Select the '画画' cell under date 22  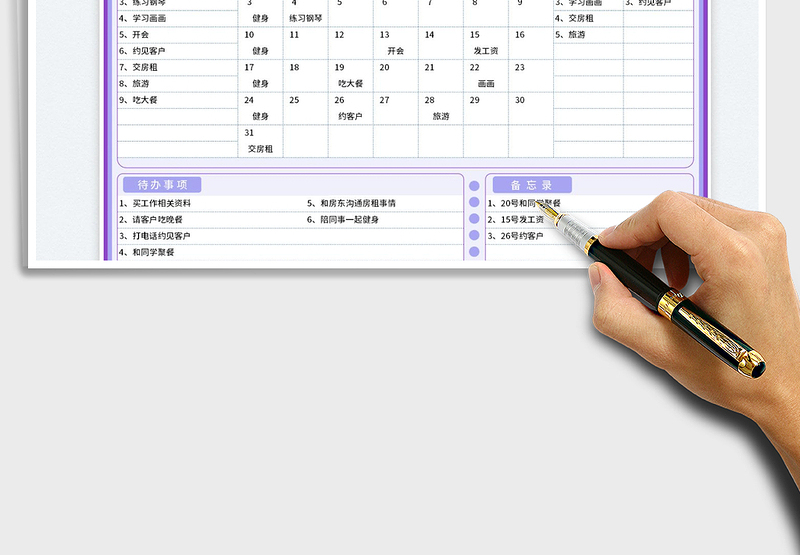(486, 84)
